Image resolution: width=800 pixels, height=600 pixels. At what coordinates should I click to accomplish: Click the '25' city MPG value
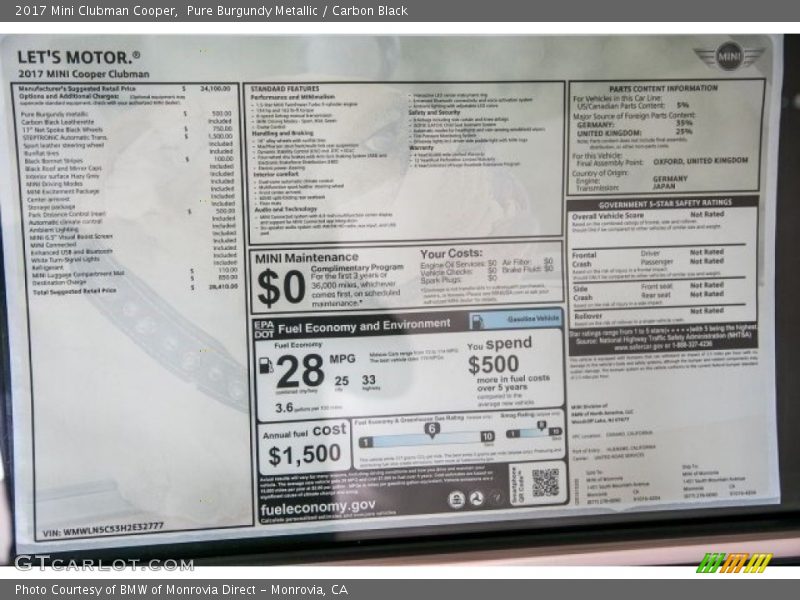point(341,381)
